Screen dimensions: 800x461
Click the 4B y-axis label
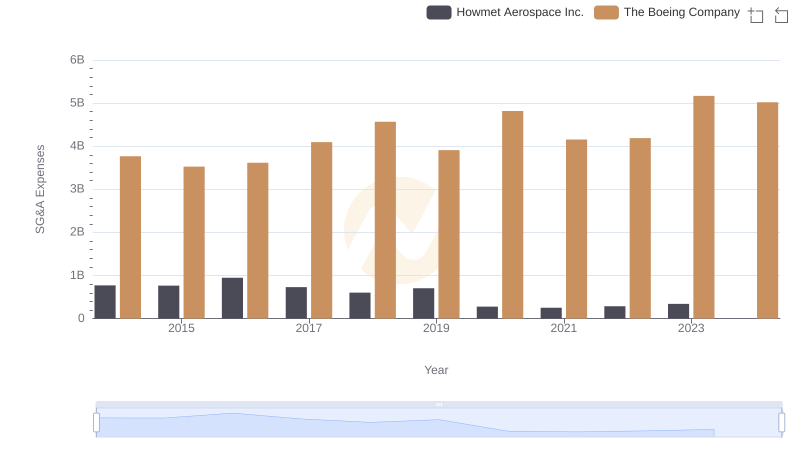(77, 146)
